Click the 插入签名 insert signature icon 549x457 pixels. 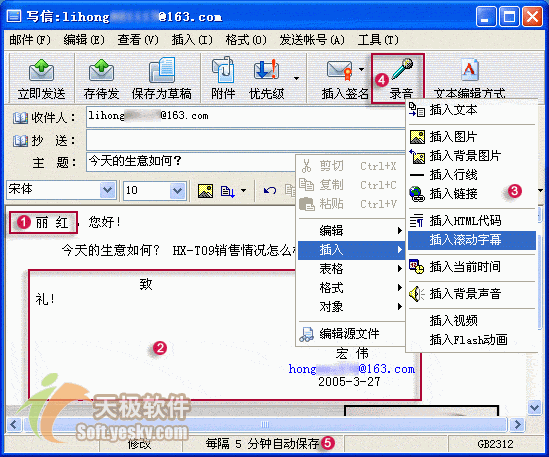339,69
